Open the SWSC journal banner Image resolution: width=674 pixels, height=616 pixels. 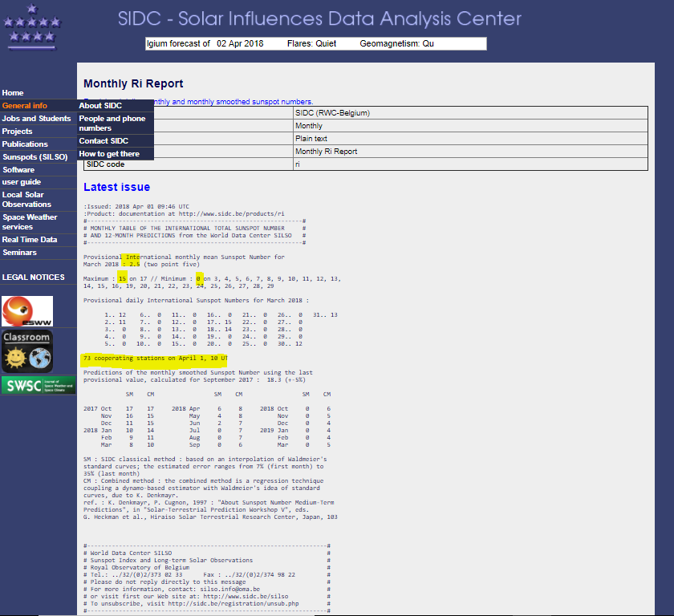39,385
